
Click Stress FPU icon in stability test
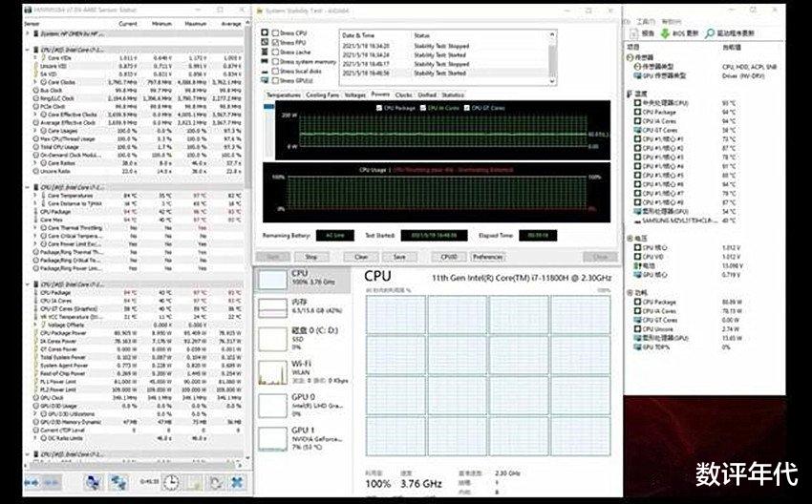tap(265, 42)
